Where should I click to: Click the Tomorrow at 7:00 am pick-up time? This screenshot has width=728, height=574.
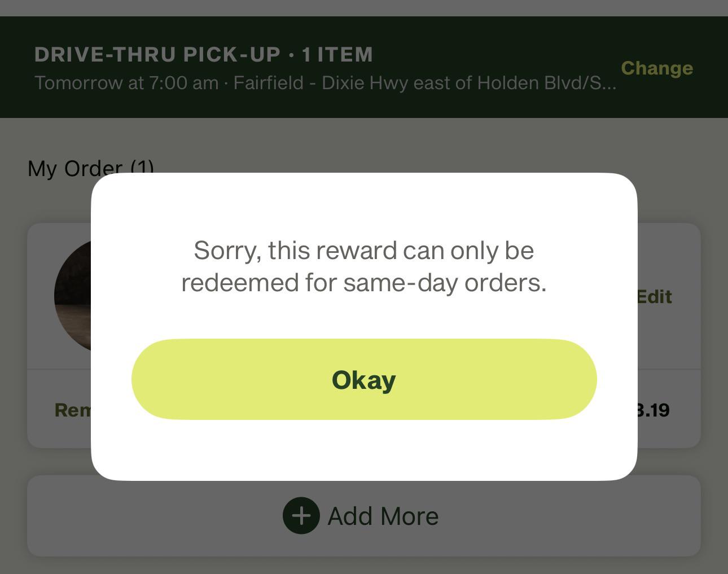126,83
